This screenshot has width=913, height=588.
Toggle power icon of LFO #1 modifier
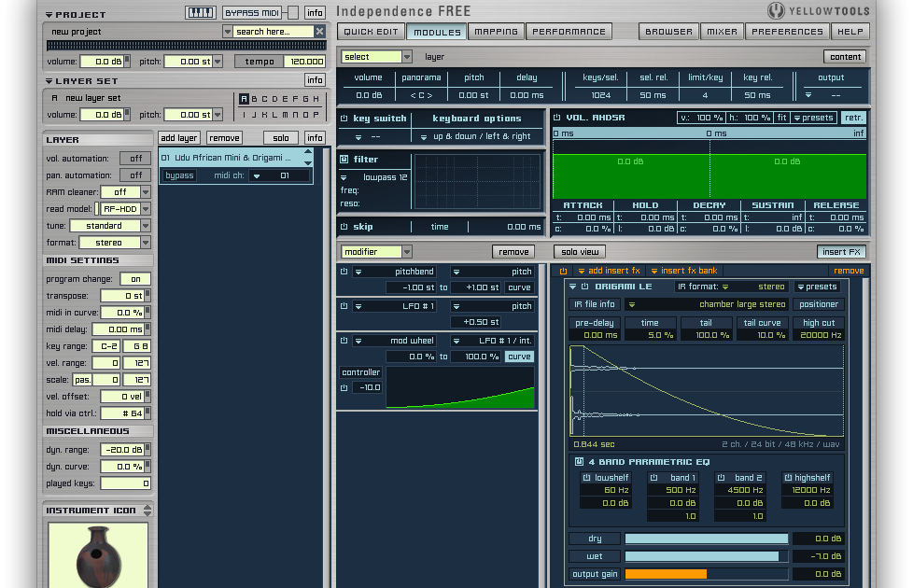tap(344, 305)
